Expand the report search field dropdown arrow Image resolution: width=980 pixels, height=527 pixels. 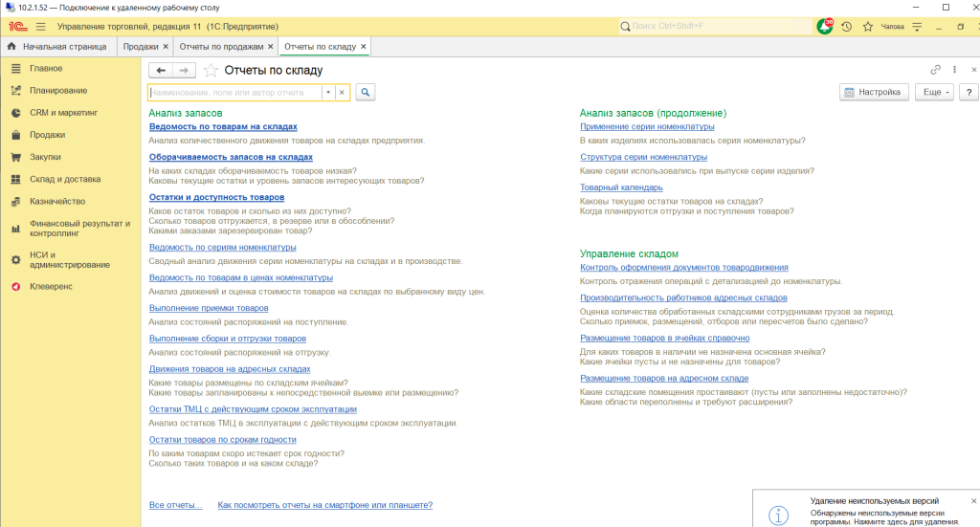[328, 93]
